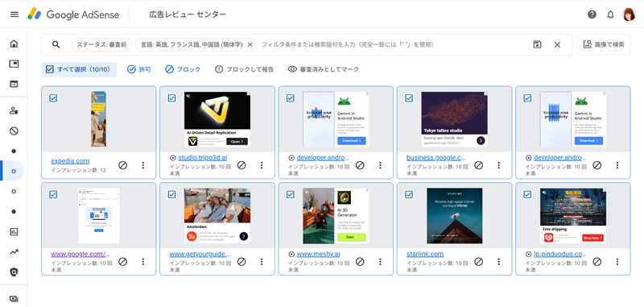The height and width of the screenshot is (307, 644).
Task: Open the Payments icon at sidebar bottom
Action: 14,299
